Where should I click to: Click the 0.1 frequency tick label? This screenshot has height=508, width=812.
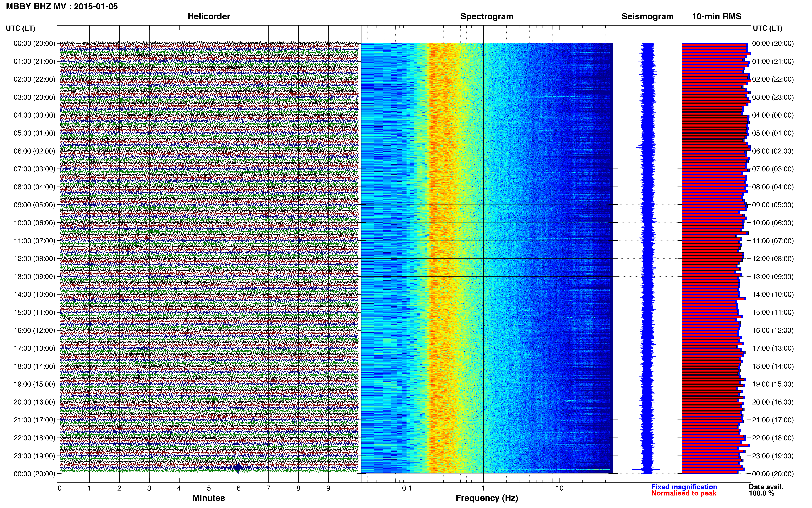point(407,488)
